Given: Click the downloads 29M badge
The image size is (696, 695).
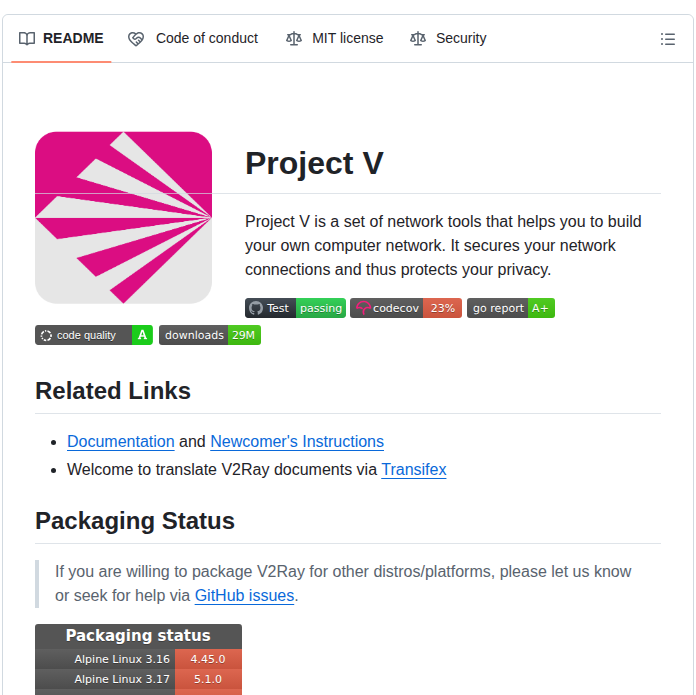Looking at the screenshot, I should click(x=209, y=335).
